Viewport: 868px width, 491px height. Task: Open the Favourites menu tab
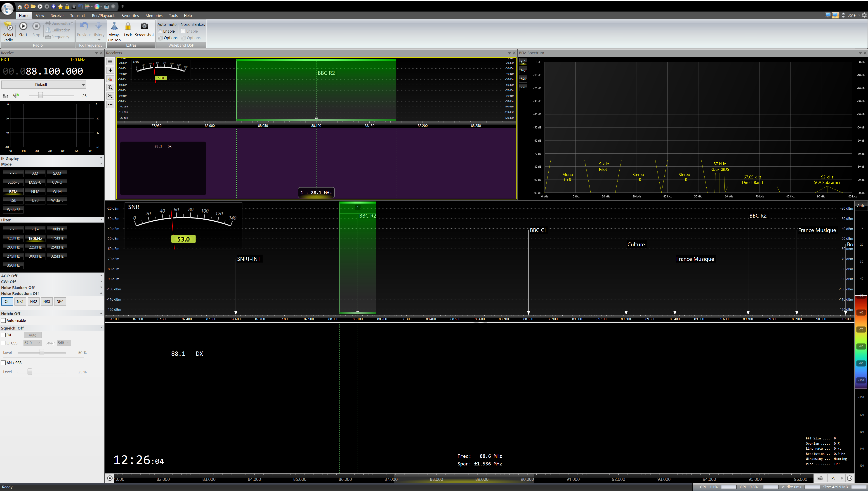[130, 16]
